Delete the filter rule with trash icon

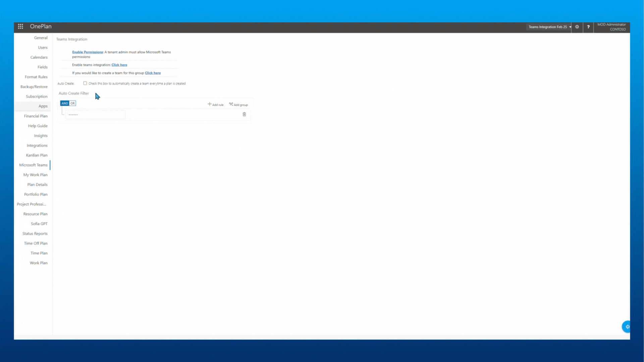(x=244, y=114)
